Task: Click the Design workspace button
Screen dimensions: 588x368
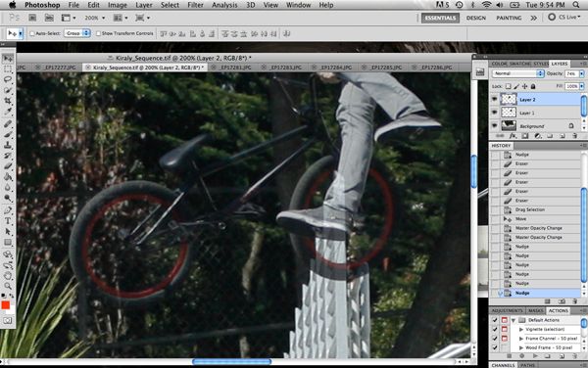Action: (476, 18)
